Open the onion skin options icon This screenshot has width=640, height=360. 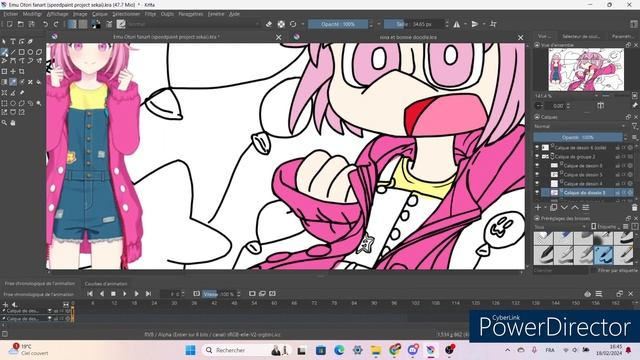[587, 293]
